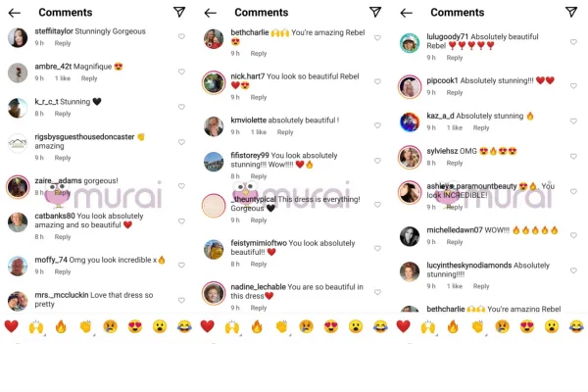Image resolution: width=588 pixels, height=392 pixels.
Task: Add the raised hands emoji in the leftmost emoji bar
Action: click(36, 326)
